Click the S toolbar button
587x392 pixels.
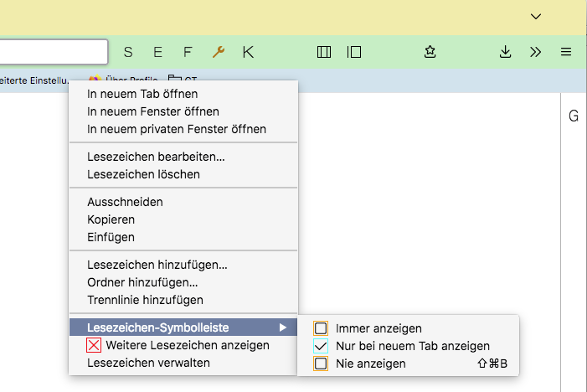(x=128, y=52)
